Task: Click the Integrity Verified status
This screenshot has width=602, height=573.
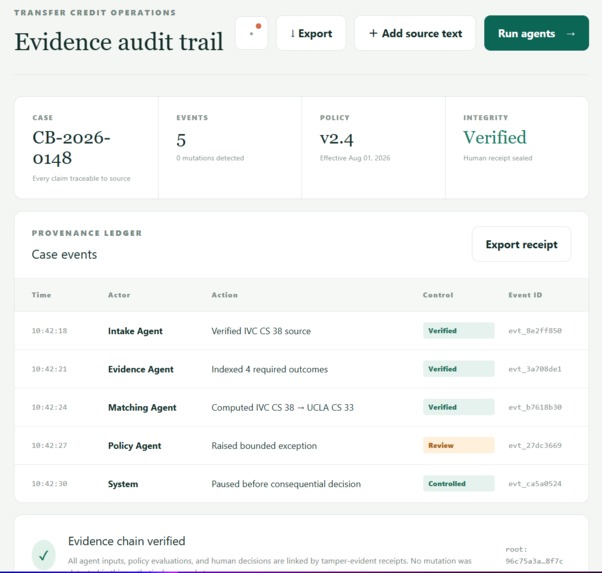Action: 495,137
